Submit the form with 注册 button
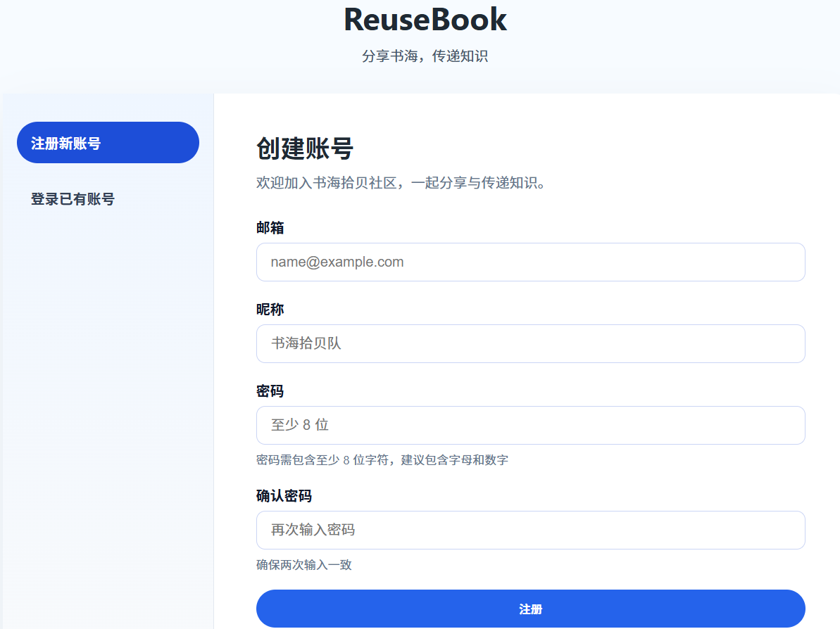The height and width of the screenshot is (629, 840). click(x=530, y=609)
